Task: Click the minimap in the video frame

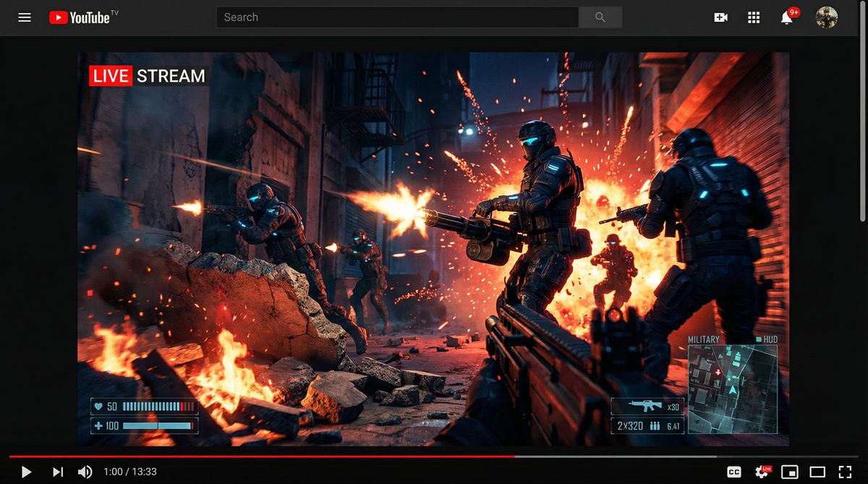Action: (x=732, y=389)
